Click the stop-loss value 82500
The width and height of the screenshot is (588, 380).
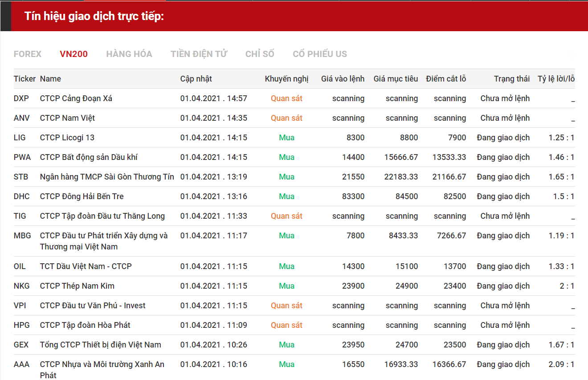coord(455,196)
